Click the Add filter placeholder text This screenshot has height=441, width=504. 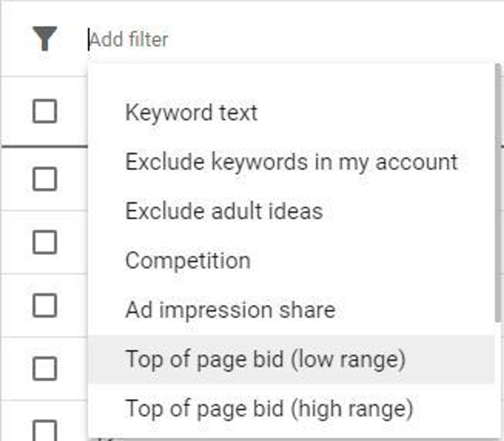pyautogui.click(x=129, y=39)
